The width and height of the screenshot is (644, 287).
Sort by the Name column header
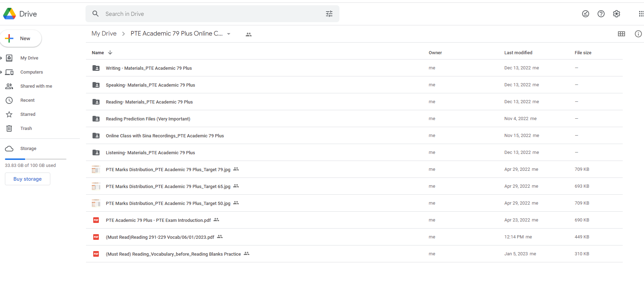[98, 53]
